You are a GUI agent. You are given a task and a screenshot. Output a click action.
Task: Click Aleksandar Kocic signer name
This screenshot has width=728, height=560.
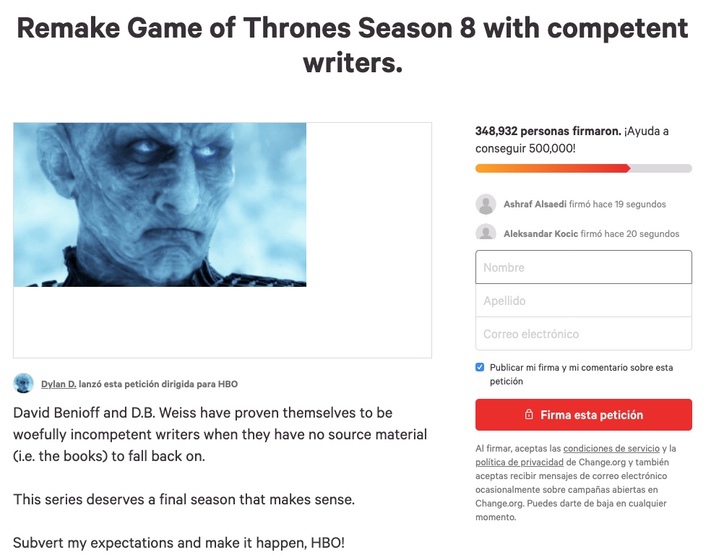(541, 234)
